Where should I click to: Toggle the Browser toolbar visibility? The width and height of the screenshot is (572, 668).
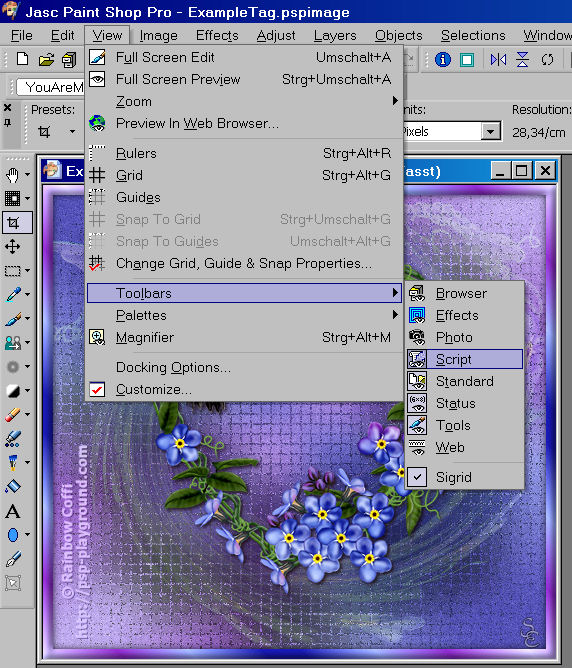tap(464, 294)
